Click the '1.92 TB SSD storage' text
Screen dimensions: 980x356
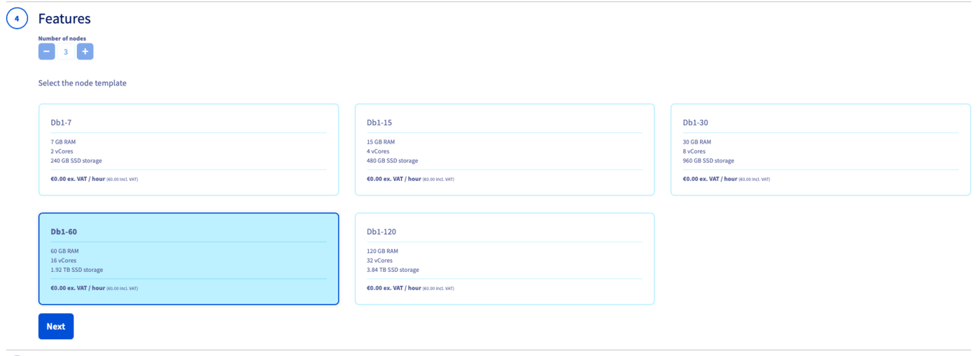[76, 270]
